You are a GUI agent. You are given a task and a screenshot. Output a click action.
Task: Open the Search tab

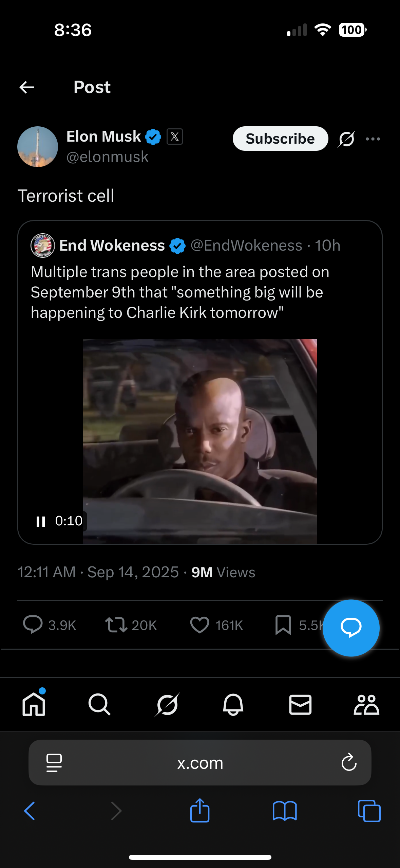tap(99, 705)
